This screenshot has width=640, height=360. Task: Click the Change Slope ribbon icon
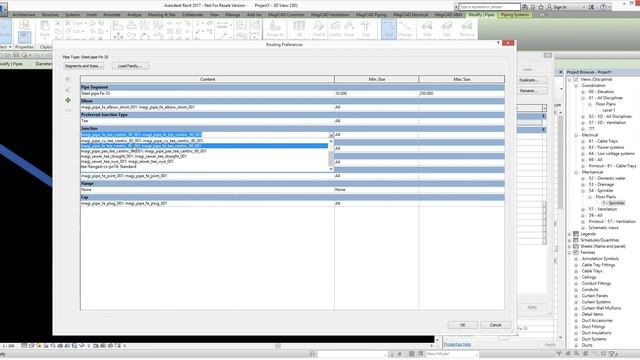(x=405, y=29)
